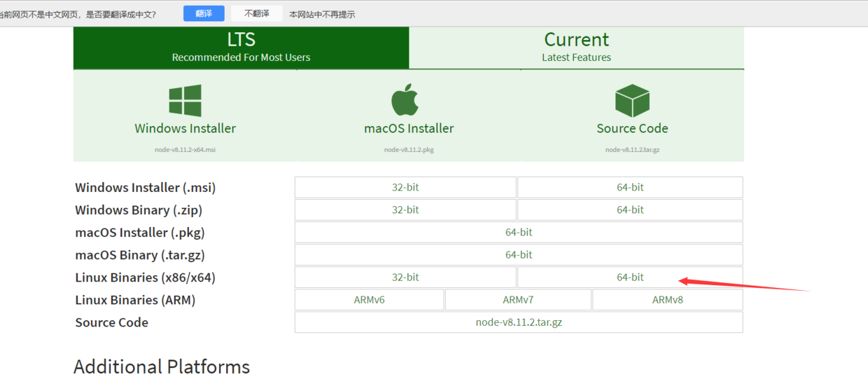Download Linux Binaries ARMv7
This screenshot has height=391, width=868.
coord(518,299)
